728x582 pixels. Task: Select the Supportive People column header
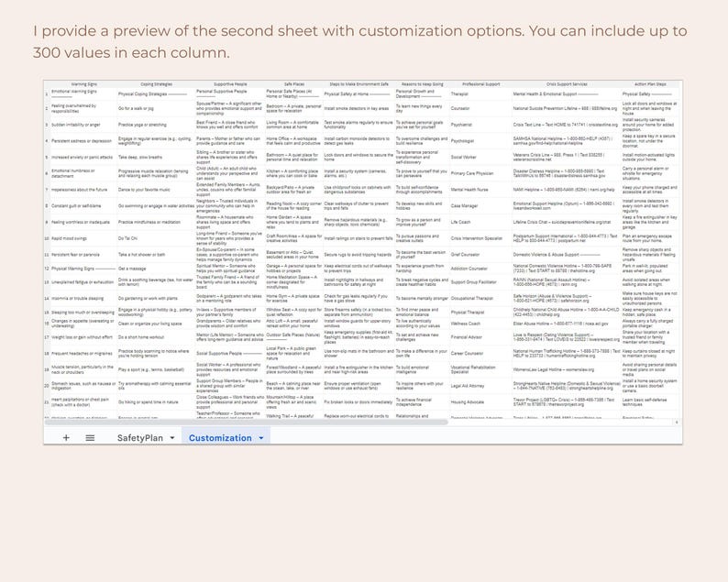pos(230,84)
